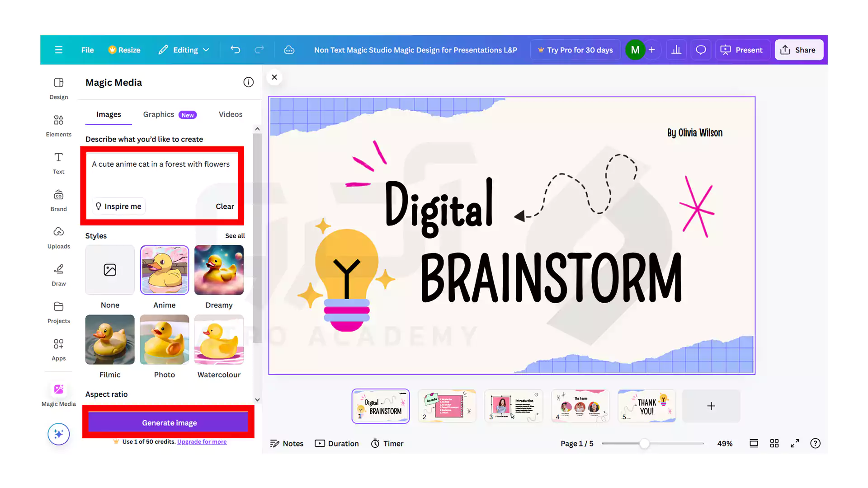Open the Projects panel
This screenshot has height=488, width=868.
[x=58, y=312]
